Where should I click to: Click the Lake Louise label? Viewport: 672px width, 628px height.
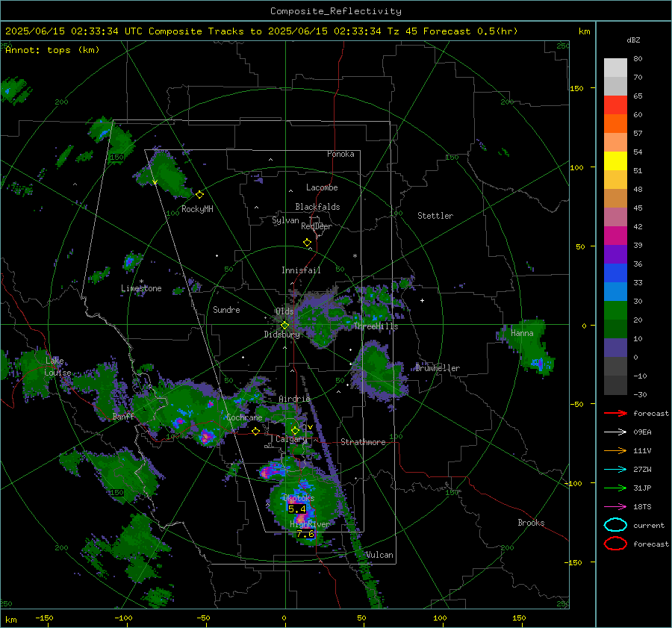coord(57,367)
